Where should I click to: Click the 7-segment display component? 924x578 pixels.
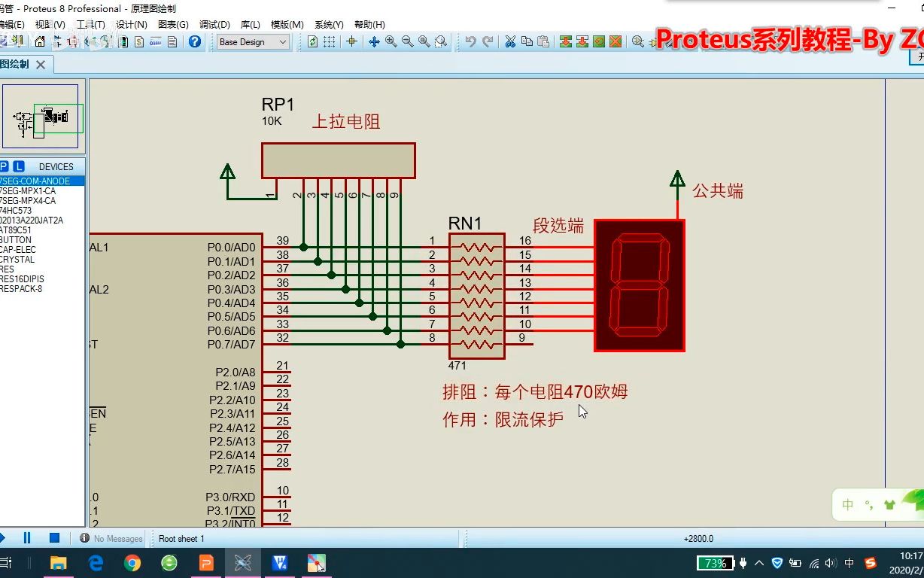coord(640,285)
